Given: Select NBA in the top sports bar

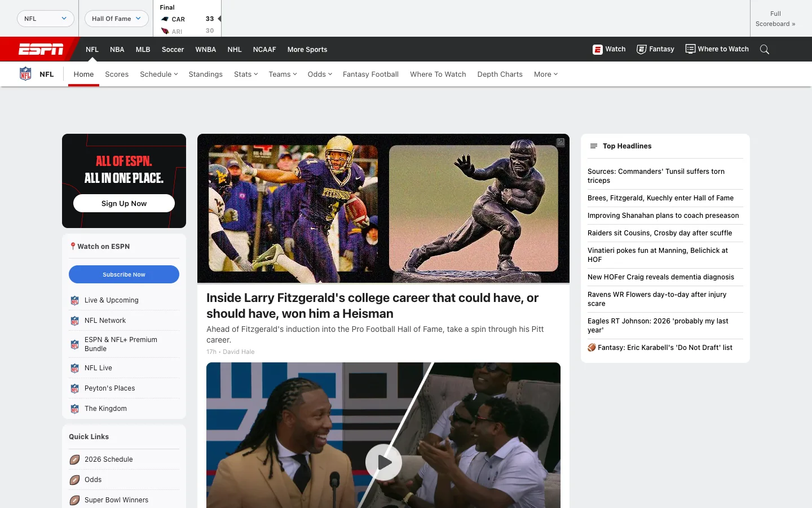Looking at the screenshot, I should coord(117,49).
